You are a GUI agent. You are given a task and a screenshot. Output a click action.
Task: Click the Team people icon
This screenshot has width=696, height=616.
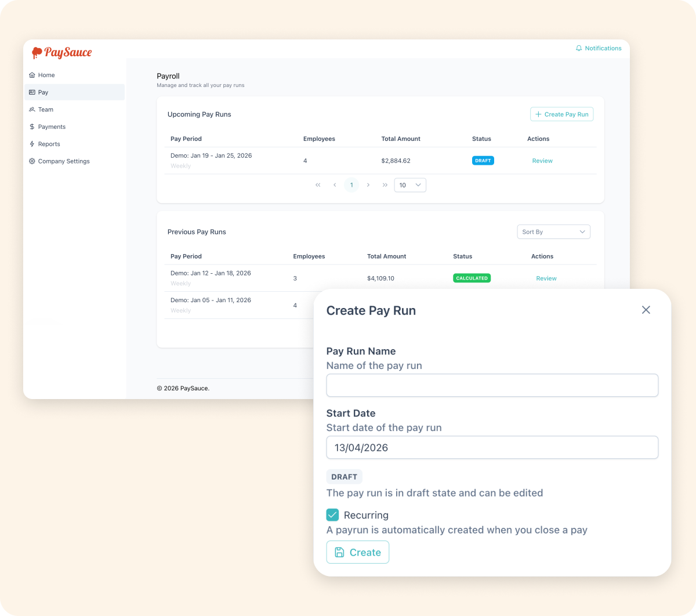click(32, 109)
